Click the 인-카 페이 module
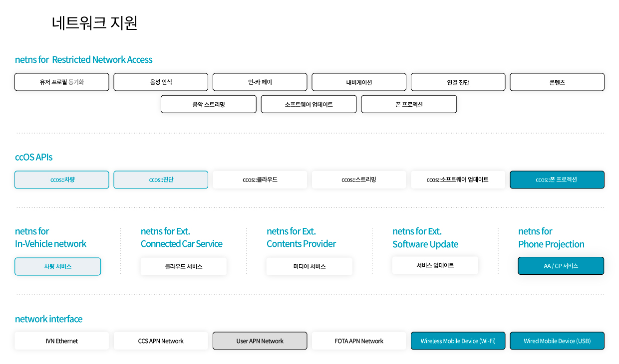This screenshot has width=619, height=364. tap(260, 82)
